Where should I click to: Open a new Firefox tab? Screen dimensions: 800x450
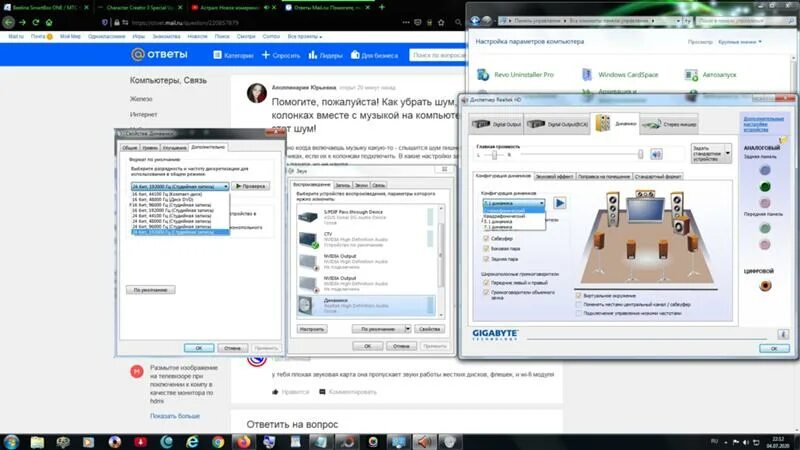382,7
